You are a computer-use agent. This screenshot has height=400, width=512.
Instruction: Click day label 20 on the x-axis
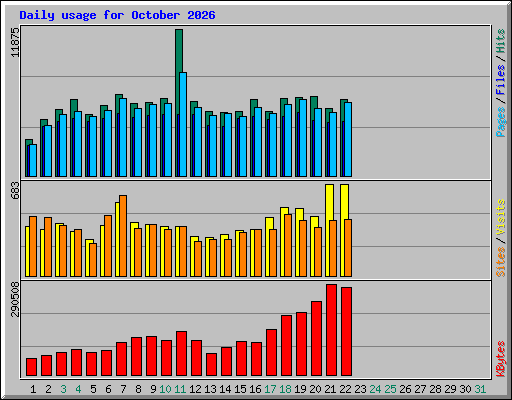pos(315,389)
